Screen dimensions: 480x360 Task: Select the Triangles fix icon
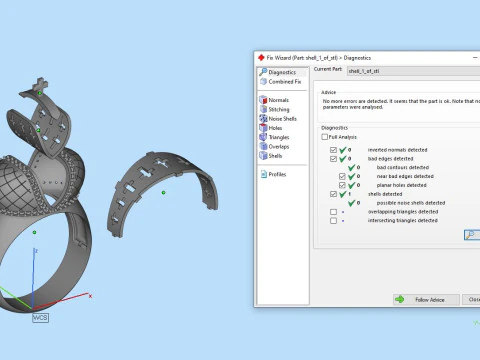(x=263, y=137)
